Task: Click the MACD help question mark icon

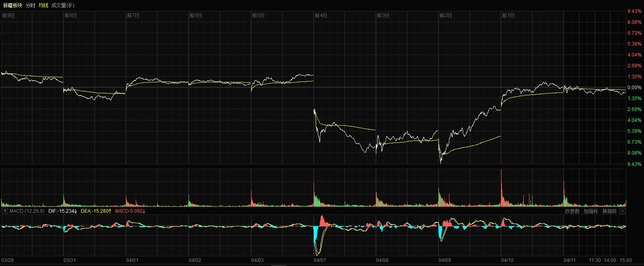Action: 5,211
